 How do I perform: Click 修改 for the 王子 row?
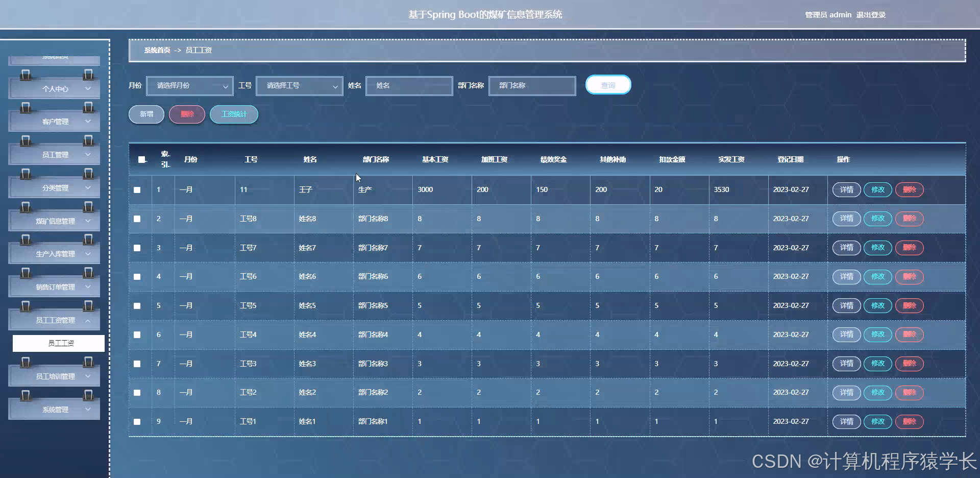878,189
